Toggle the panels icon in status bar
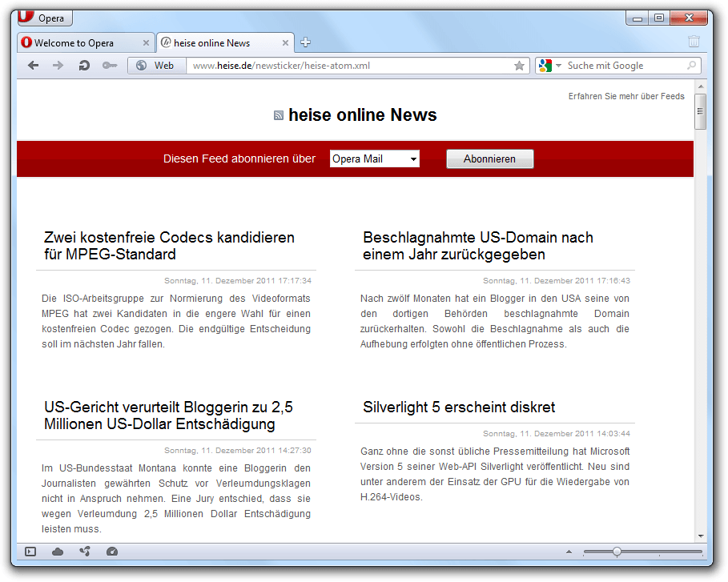The height and width of the screenshot is (582, 728). tap(30, 552)
